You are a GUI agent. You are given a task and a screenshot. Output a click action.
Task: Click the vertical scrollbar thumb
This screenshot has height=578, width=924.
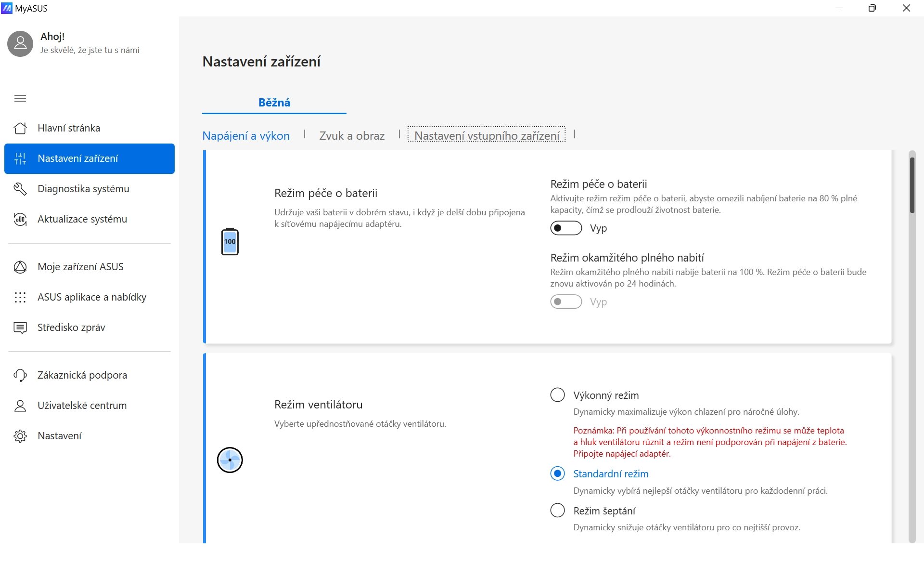pyautogui.click(x=912, y=185)
